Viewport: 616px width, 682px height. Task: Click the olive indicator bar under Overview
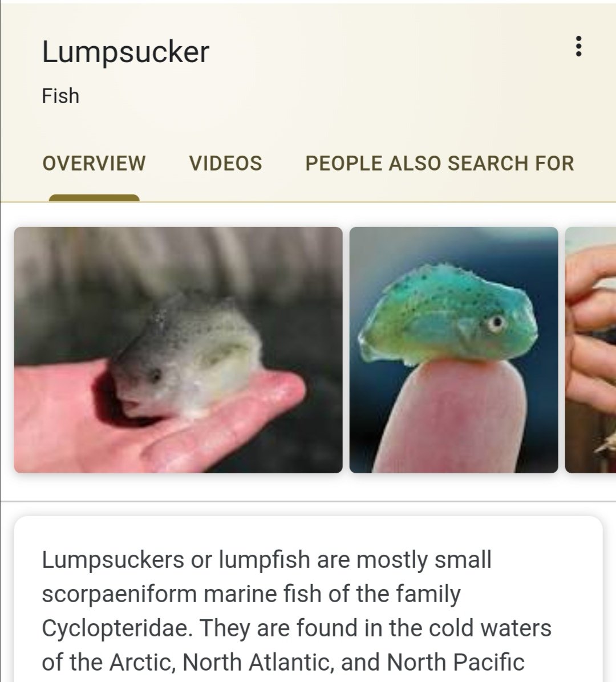tap(94, 198)
